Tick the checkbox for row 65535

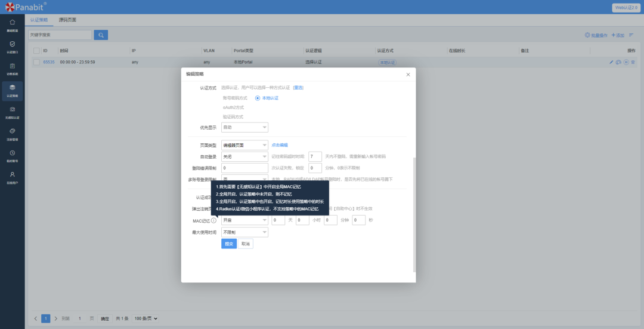36,62
